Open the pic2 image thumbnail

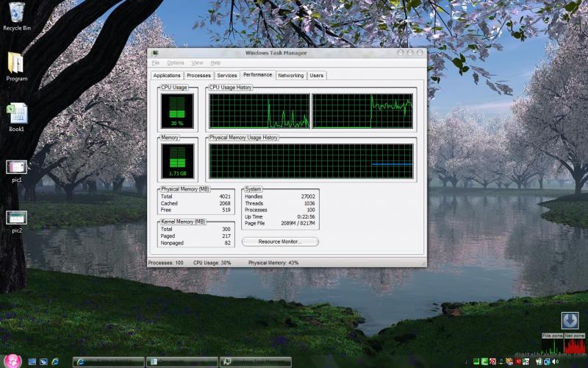[x=16, y=218]
